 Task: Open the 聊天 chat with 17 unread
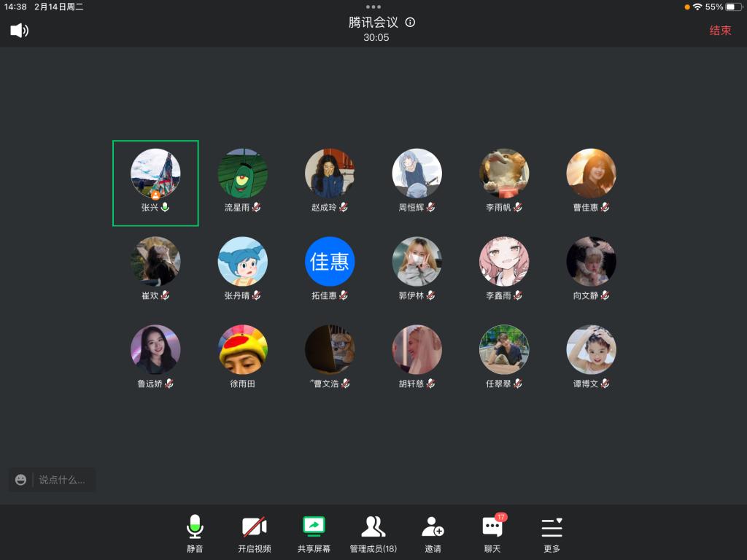pos(492,534)
